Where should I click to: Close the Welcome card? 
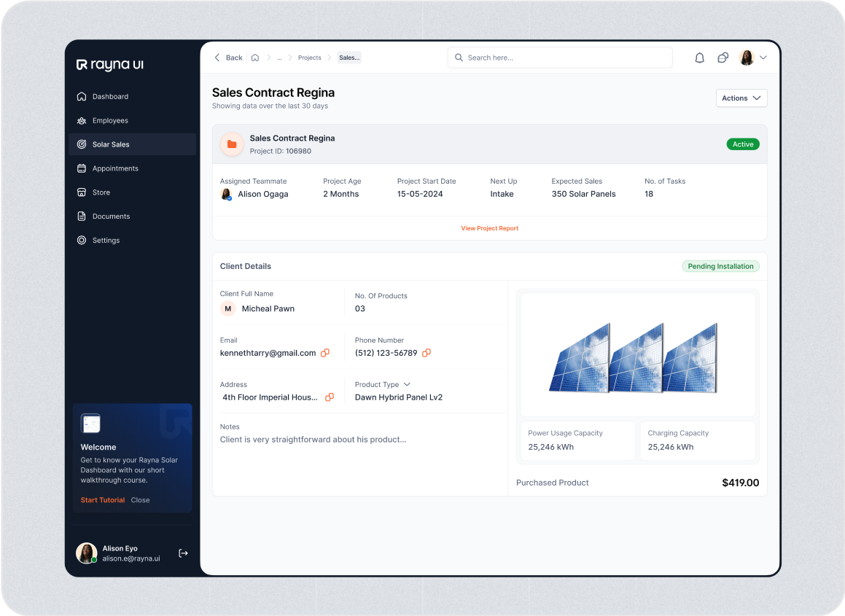140,500
